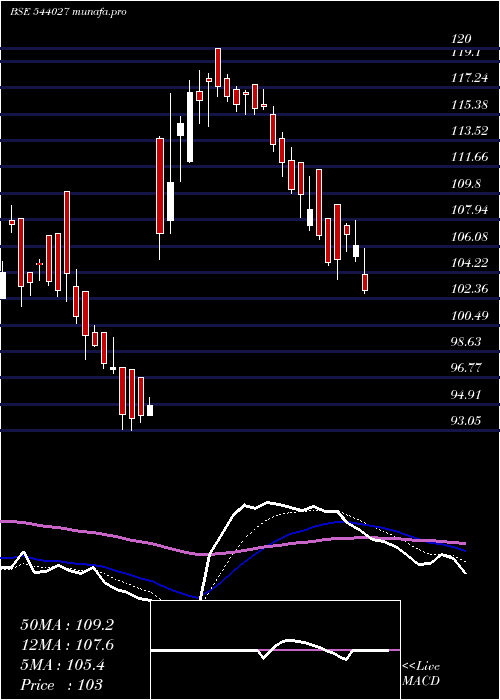Click the 94.91 price axis label

tap(467, 395)
